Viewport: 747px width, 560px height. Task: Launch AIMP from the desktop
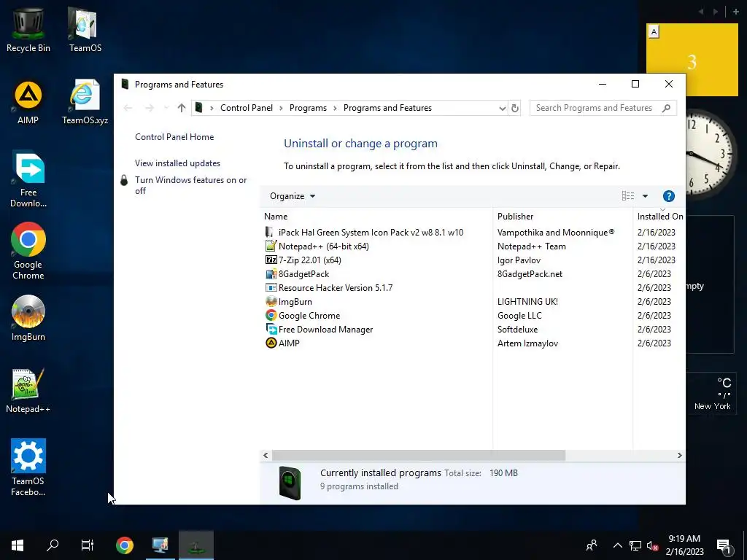pyautogui.click(x=28, y=102)
